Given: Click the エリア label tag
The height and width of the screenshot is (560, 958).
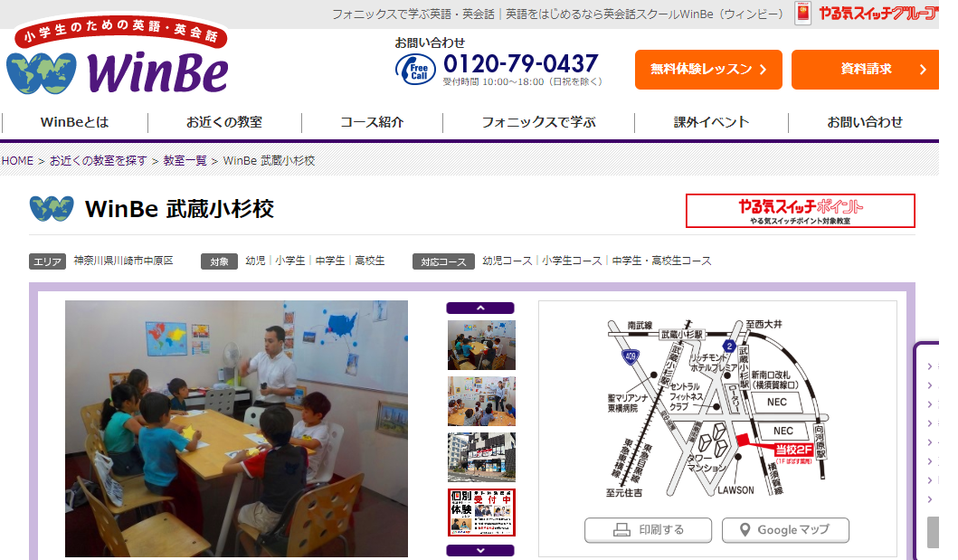Looking at the screenshot, I should point(47,261).
